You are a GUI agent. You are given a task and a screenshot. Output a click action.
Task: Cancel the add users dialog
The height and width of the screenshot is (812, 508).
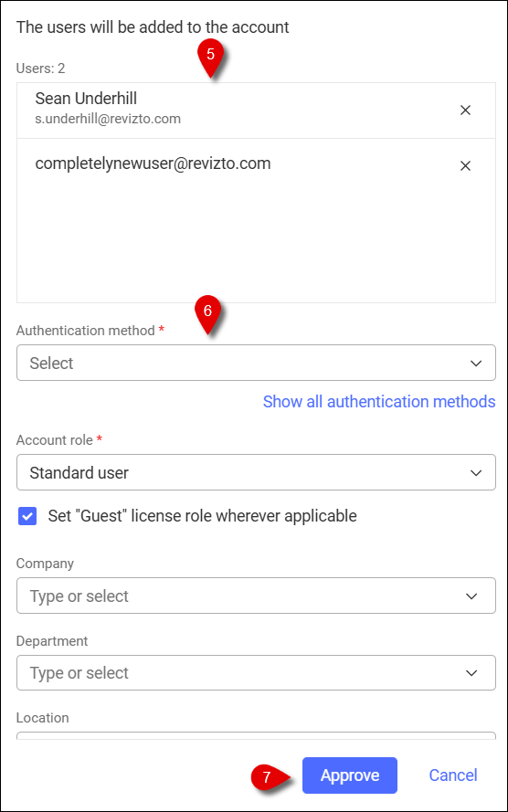point(453,775)
